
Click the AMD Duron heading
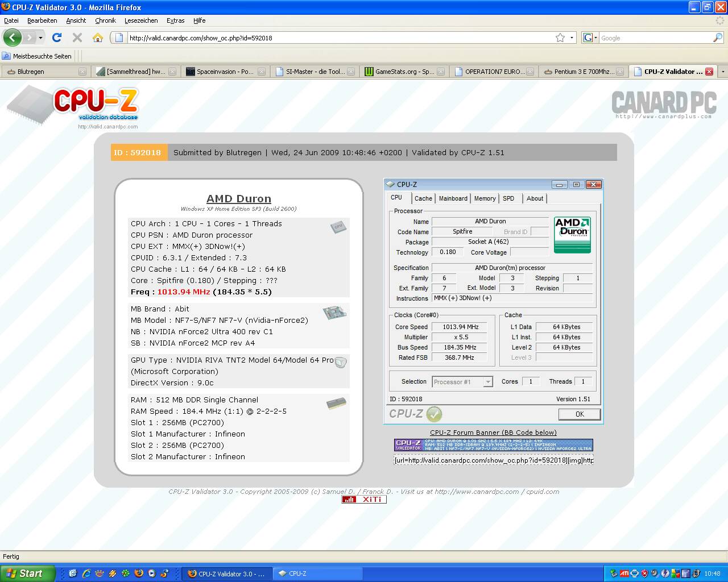pyautogui.click(x=239, y=199)
